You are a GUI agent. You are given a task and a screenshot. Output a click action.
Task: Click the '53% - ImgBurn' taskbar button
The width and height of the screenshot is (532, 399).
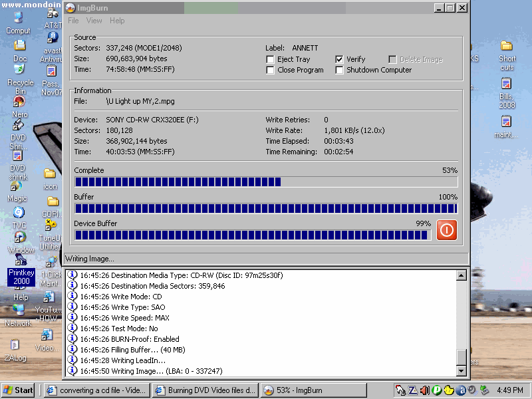(x=314, y=390)
